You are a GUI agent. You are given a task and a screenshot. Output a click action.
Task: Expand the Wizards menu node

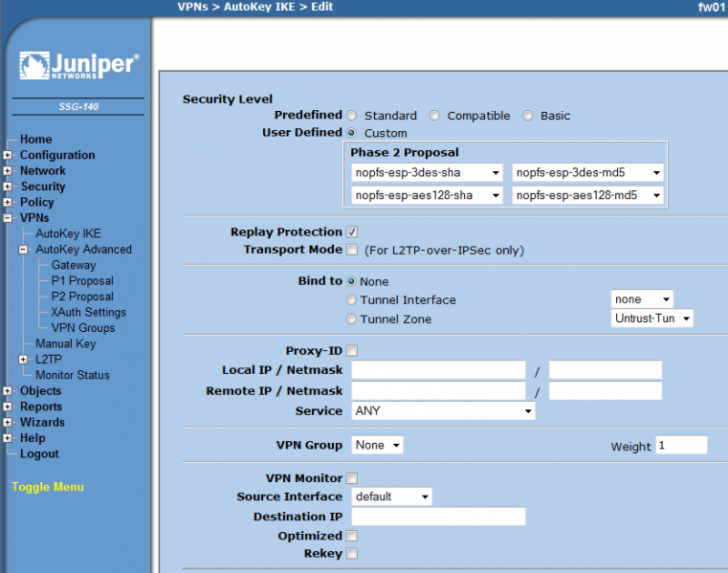(8, 423)
